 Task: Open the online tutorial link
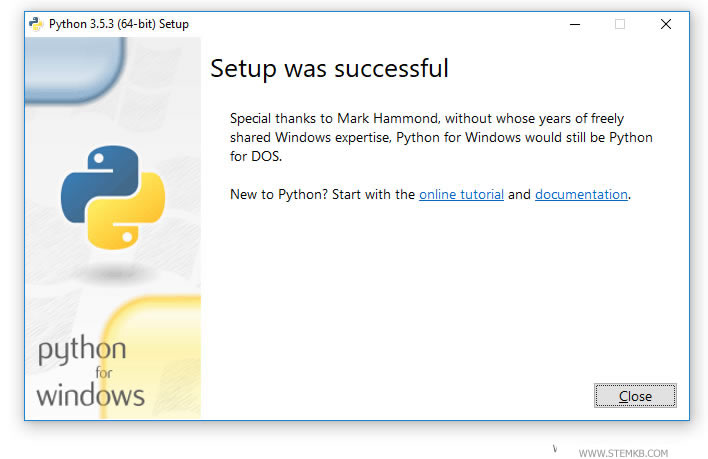(461, 194)
